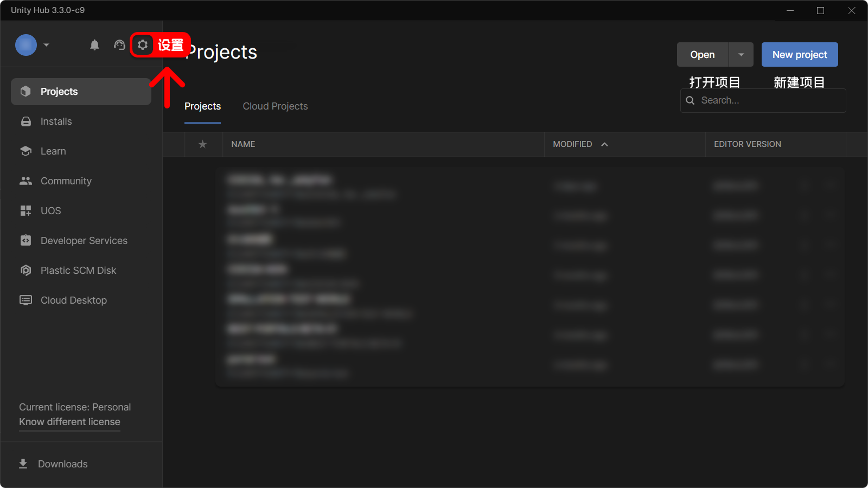
Task: Click the Downloads arrow icon
Action: 23,464
